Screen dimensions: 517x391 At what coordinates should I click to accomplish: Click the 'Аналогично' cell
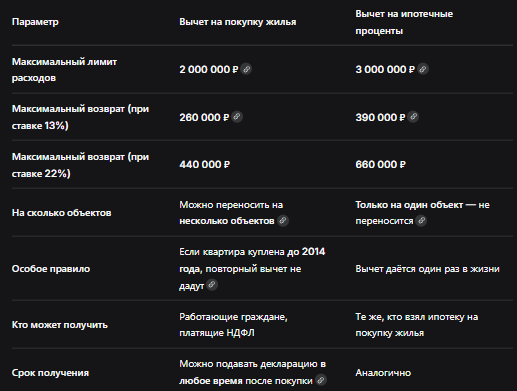(383, 373)
